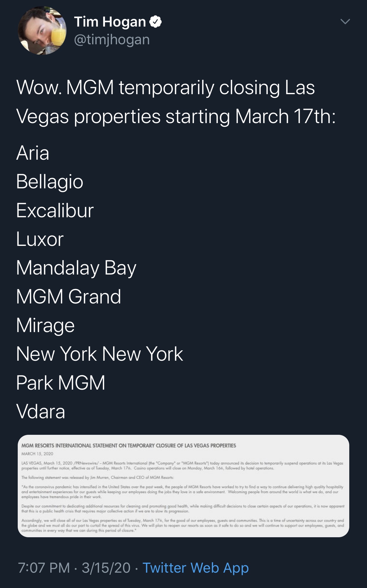
Task: Click the Bellagio line in the tweet
Action: pyautogui.click(x=50, y=182)
